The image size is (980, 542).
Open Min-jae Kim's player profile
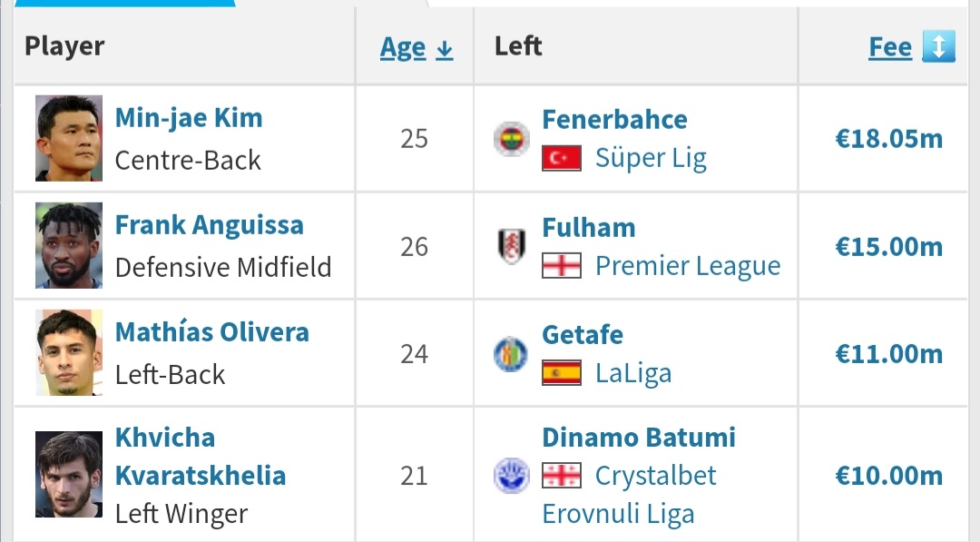(x=189, y=118)
